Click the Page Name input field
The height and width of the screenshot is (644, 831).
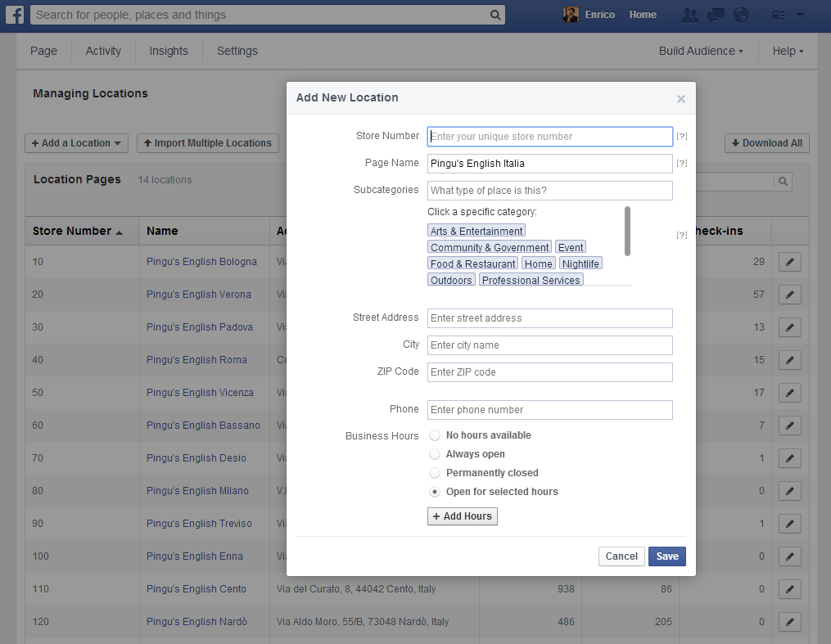[550, 164]
